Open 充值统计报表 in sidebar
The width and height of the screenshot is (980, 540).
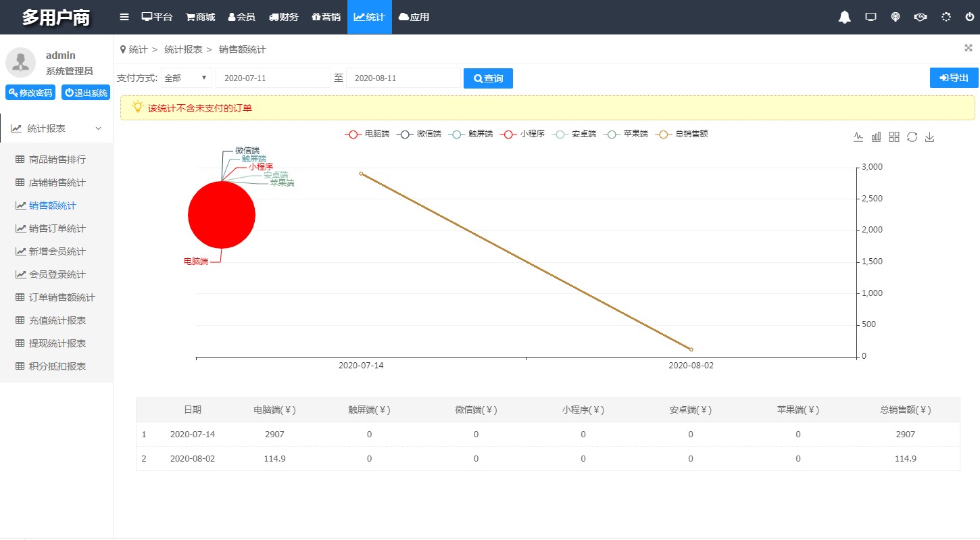(57, 320)
